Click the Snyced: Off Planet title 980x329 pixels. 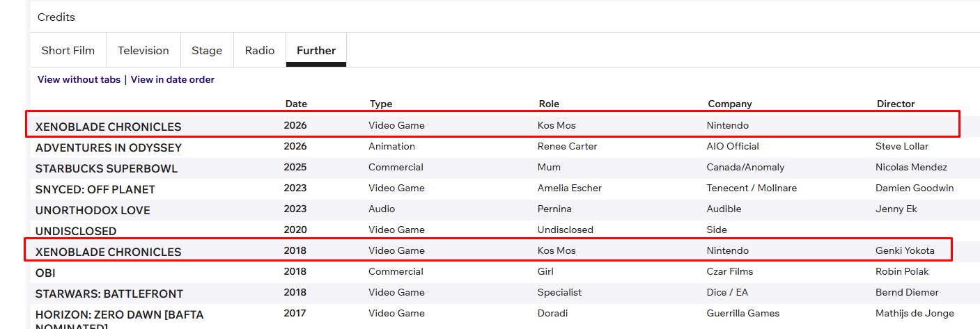coord(95,189)
